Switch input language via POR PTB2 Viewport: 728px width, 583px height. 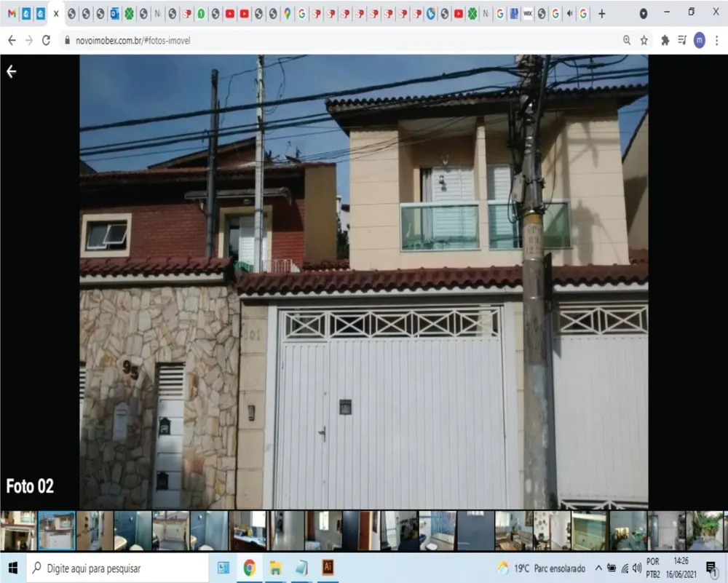(653, 568)
